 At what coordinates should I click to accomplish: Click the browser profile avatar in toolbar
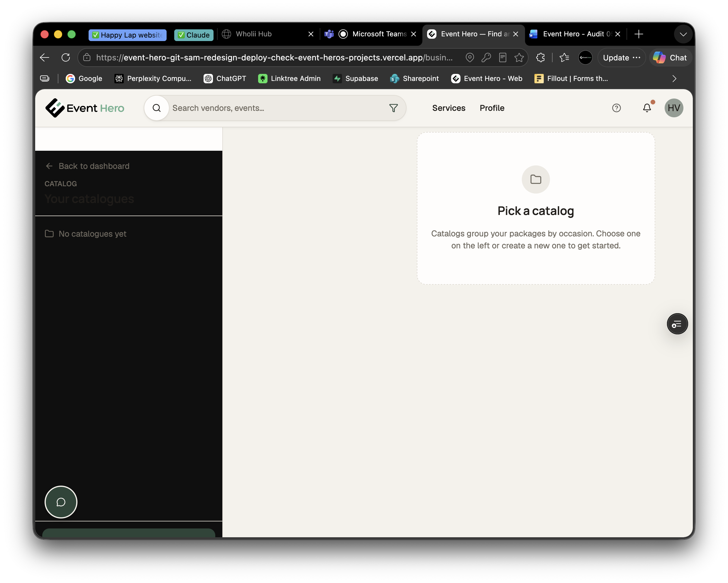(585, 58)
